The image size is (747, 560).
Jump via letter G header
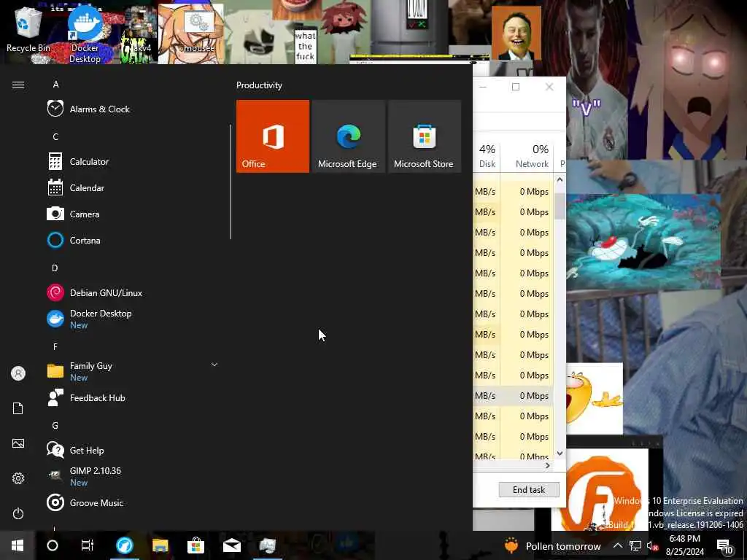(55, 425)
